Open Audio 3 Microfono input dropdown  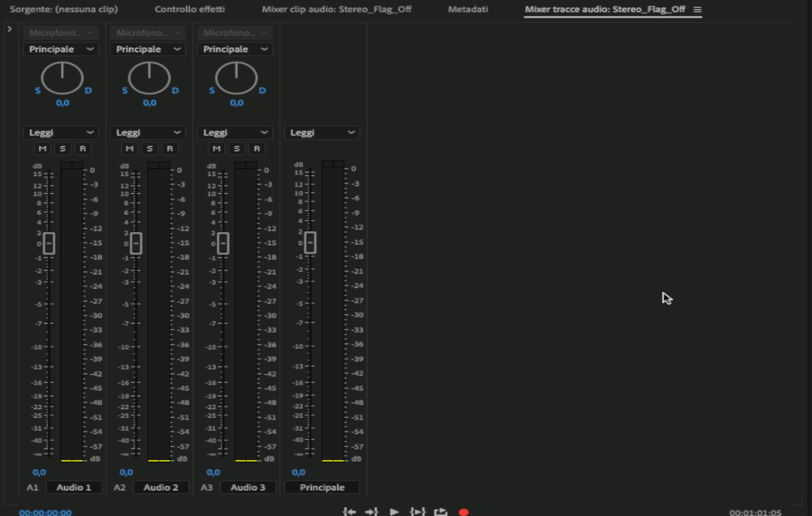pos(235,32)
